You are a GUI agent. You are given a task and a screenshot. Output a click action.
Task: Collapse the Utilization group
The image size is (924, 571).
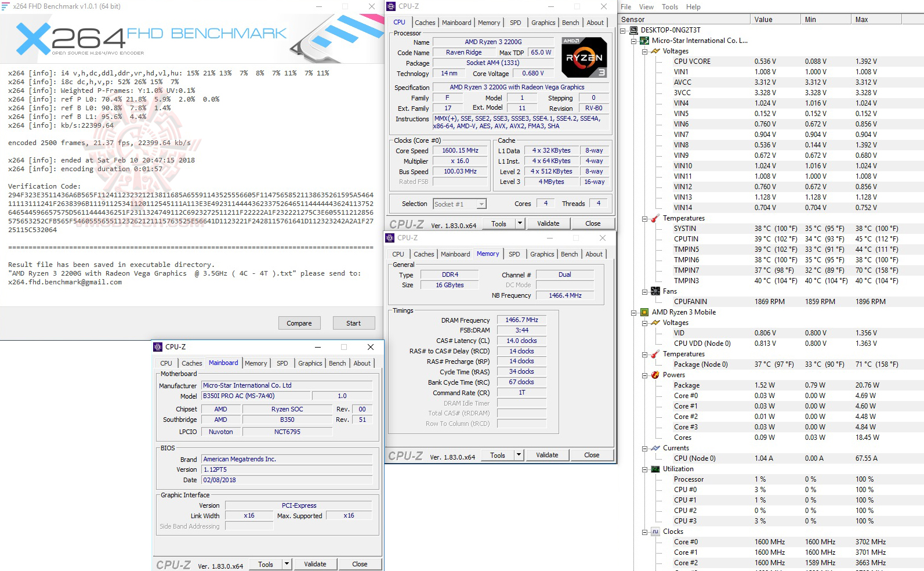[645, 469]
